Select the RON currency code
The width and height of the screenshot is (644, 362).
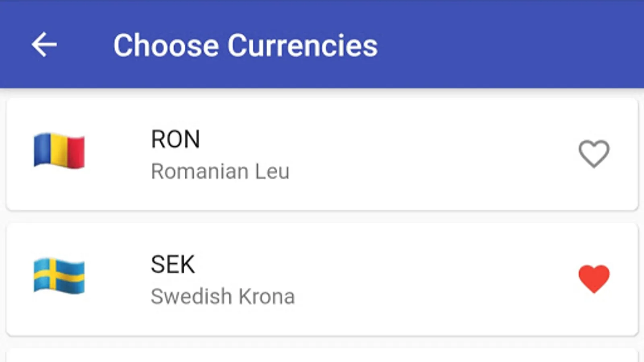click(x=175, y=139)
